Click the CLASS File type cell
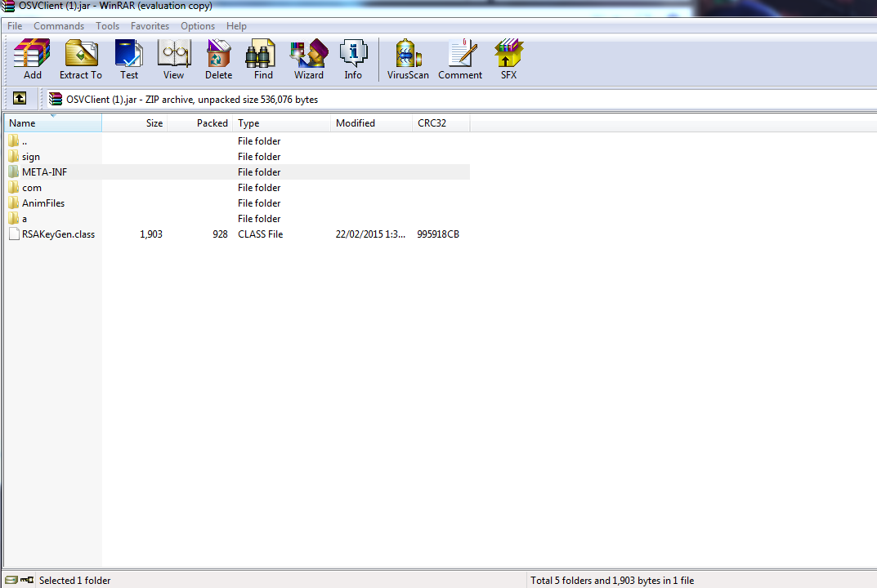 [260, 234]
